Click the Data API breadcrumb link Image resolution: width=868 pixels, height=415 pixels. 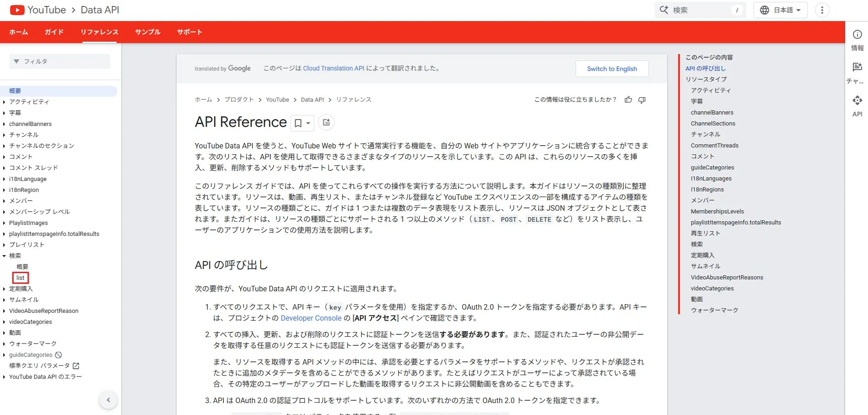click(x=313, y=99)
